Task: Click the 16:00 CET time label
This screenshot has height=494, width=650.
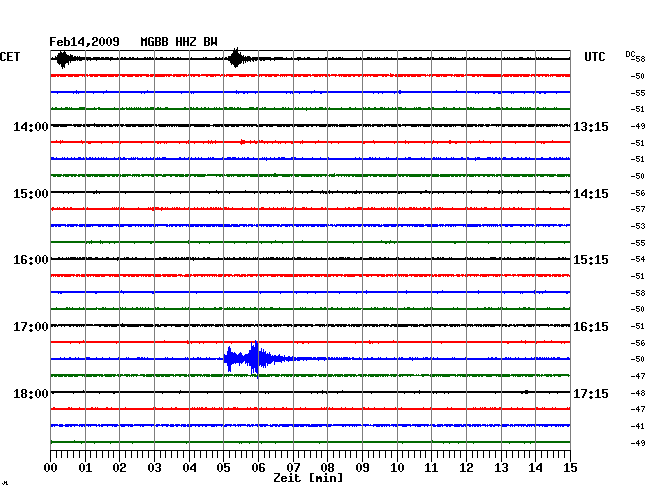Action: tap(31, 260)
